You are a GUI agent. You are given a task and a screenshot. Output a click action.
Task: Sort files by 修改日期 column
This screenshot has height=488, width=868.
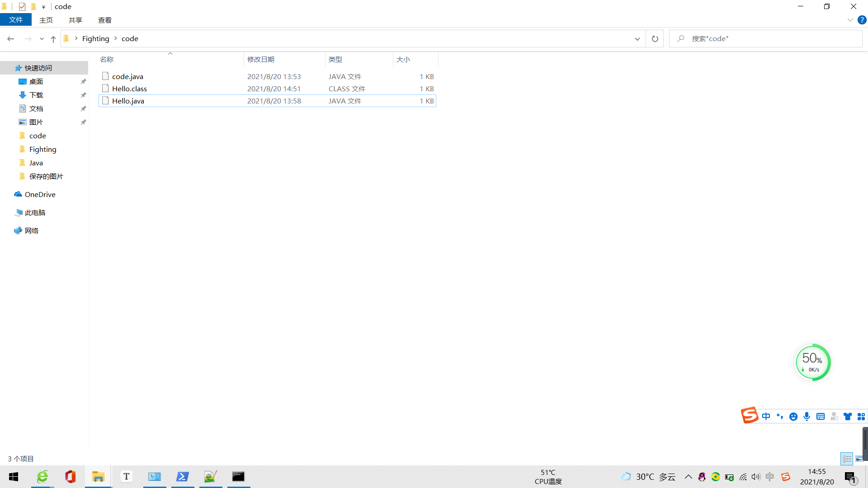coord(261,59)
